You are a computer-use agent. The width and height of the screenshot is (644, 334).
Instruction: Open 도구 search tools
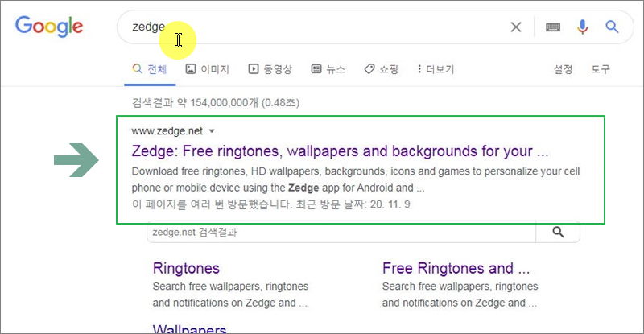600,69
